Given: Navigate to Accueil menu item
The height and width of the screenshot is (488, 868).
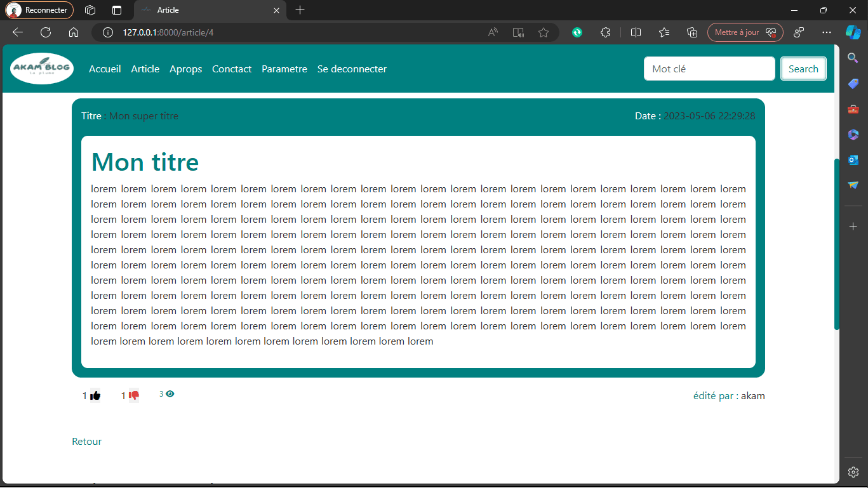Looking at the screenshot, I should (105, 69).
